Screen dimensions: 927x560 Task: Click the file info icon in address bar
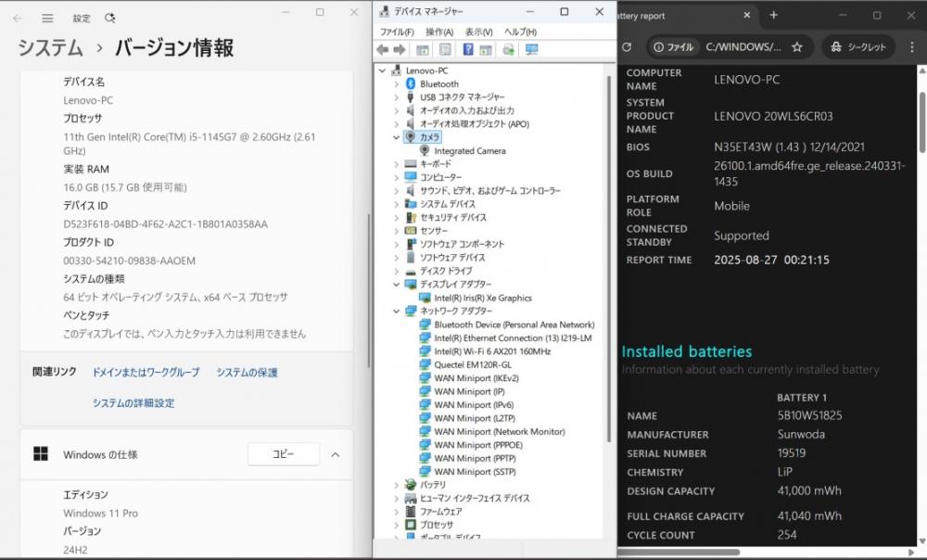tap(658, 46)
